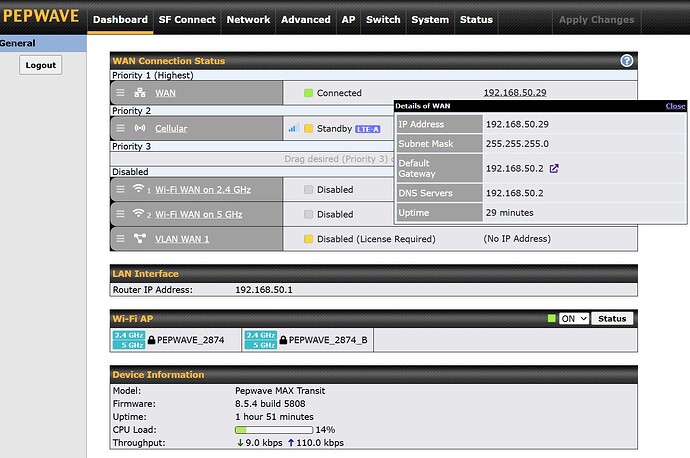The image size is (690, 458).
Task: Click the VLAN network icon beside VLAN WAN 1
Action: coord(140,238)
